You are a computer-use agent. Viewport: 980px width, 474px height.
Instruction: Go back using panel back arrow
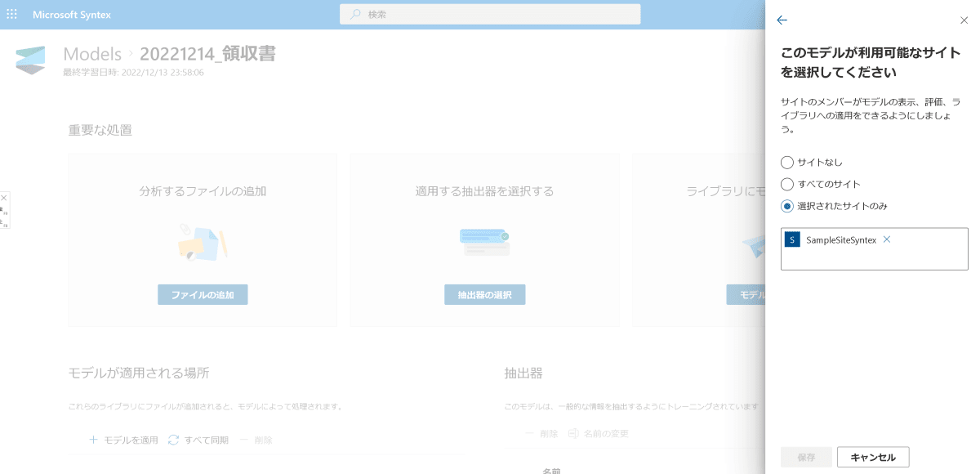point(782,20)
